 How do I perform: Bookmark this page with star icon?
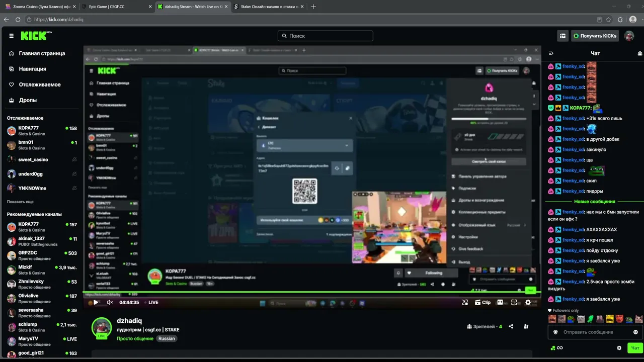pyautogui.click(x=608, y=20)
